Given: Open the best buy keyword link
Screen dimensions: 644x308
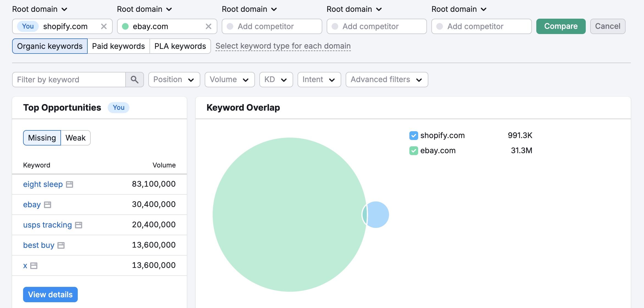Looking at the screenshot, I should click(39, 245).
